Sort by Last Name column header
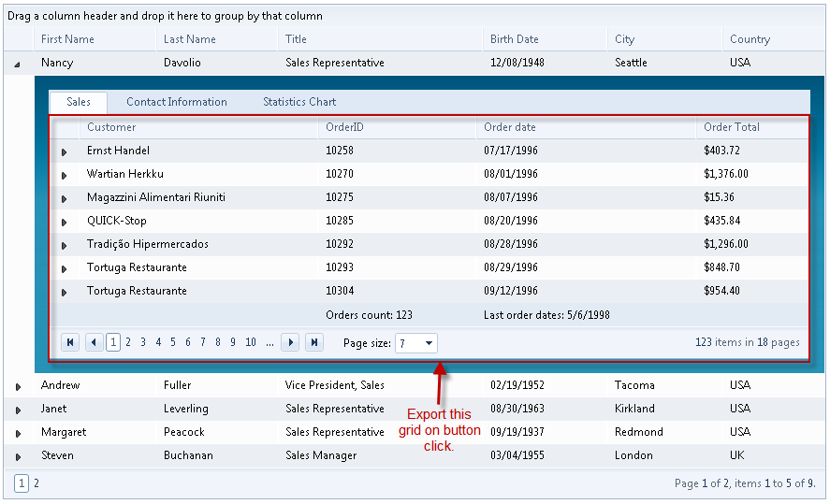Screen dimensions: 830x504 pyautogui.click(x=190, y=39)
